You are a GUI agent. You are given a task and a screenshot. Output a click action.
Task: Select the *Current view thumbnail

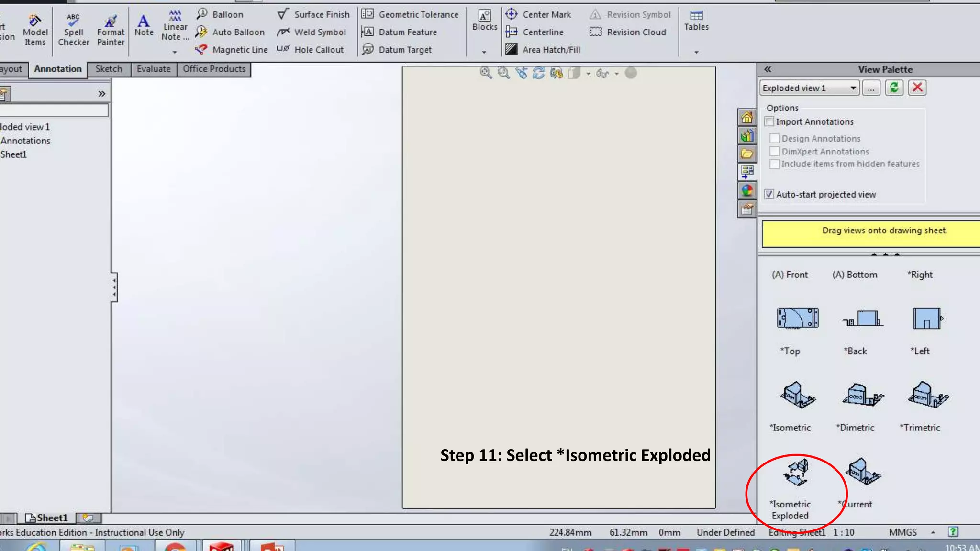pos(863,471)
